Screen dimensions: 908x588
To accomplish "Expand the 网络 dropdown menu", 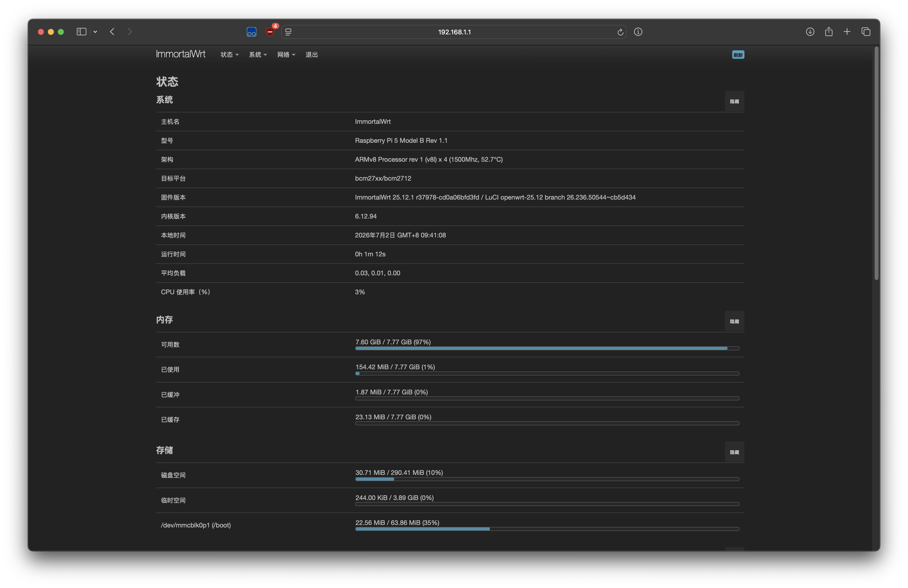I will pyautogui.click(x=286, y=55).
